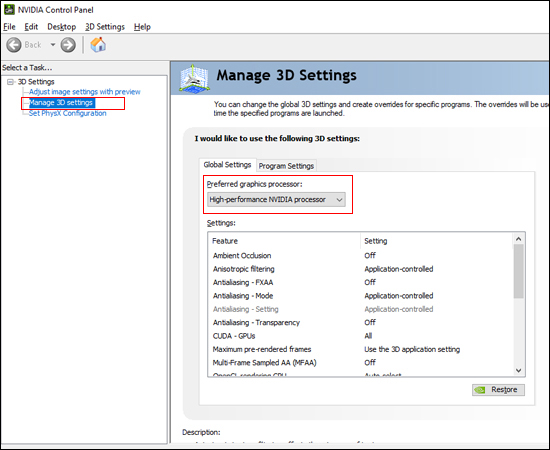This screenshot has width=550, height=450.
Task: Click the Forward arrow icon
Action: point(68,45)
